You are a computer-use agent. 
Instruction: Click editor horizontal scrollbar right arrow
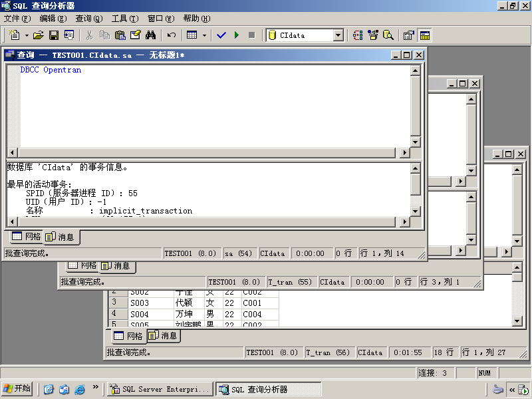(x=404, y=153)
